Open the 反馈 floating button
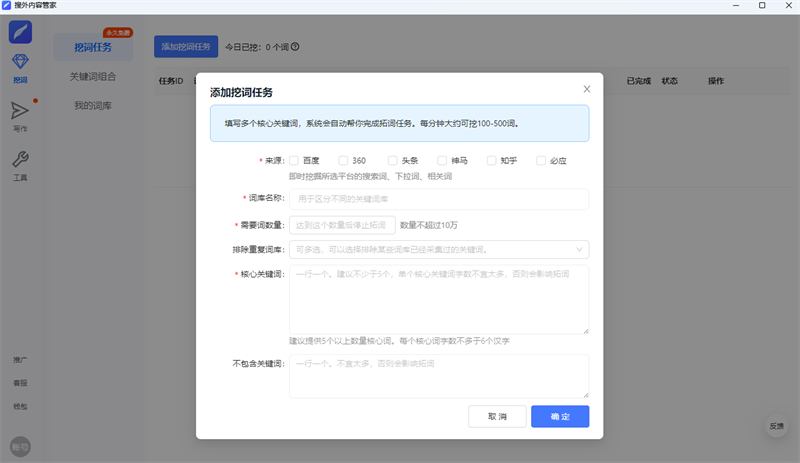The image size is (800, 463). 776,426
